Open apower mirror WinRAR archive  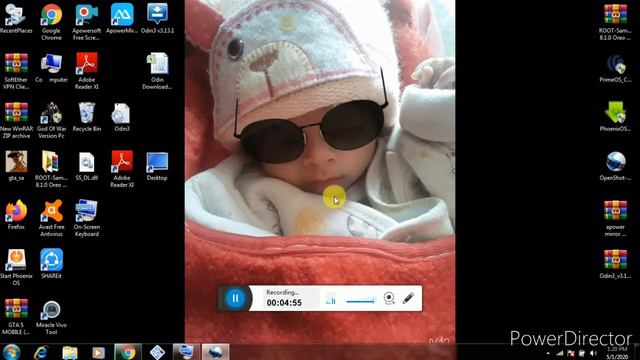coord(615,218)
